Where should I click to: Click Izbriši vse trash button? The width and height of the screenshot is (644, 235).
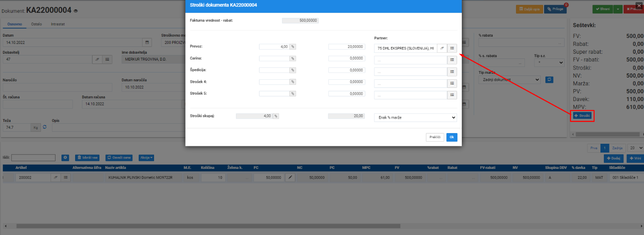88,158
